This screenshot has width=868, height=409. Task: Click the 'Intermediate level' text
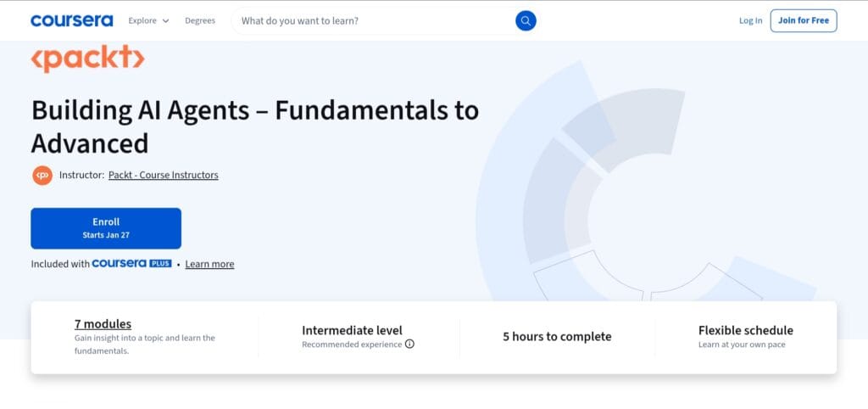352,331
